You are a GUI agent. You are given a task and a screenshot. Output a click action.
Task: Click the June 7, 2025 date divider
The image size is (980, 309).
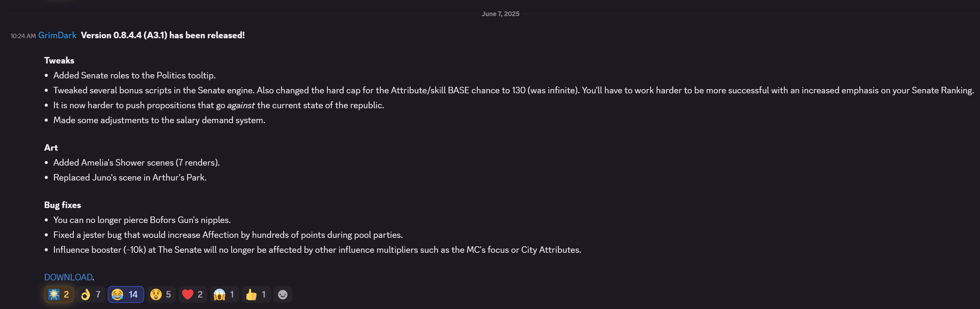(x=501, y=14)
